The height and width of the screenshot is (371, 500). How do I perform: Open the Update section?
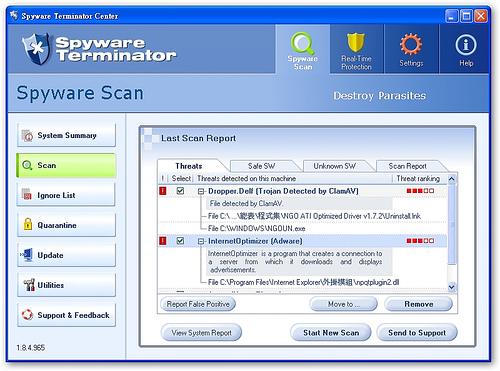[66, 255]
